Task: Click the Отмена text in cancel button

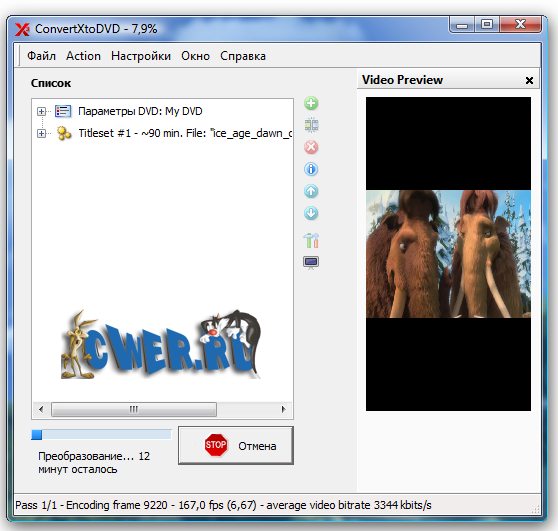Action: pyautogui.click(x=257, y=446)
